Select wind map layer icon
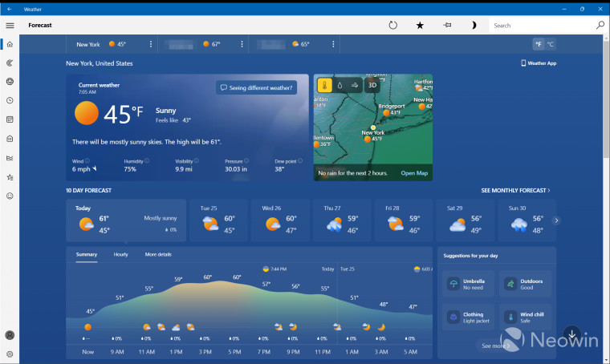 click(x=355, y=85)
